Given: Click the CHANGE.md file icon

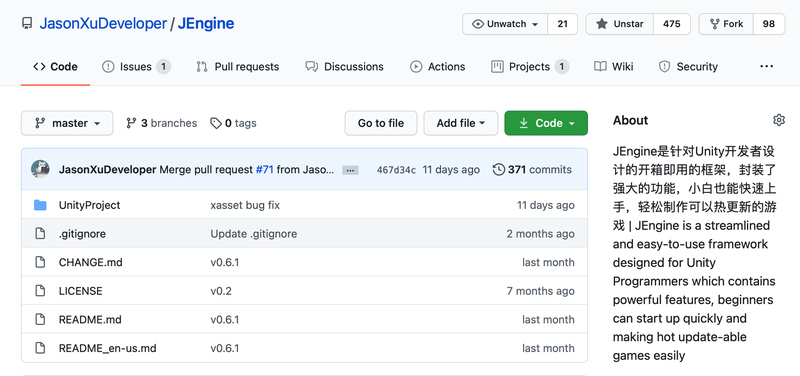Looking at the screenshot, I should [x=40, y=262].
